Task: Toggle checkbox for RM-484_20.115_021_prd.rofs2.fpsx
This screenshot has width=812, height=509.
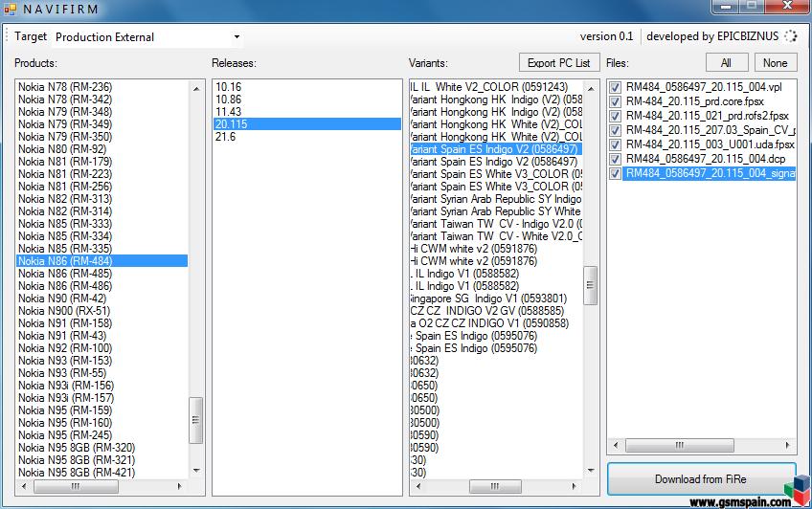Action: point(615,116)
